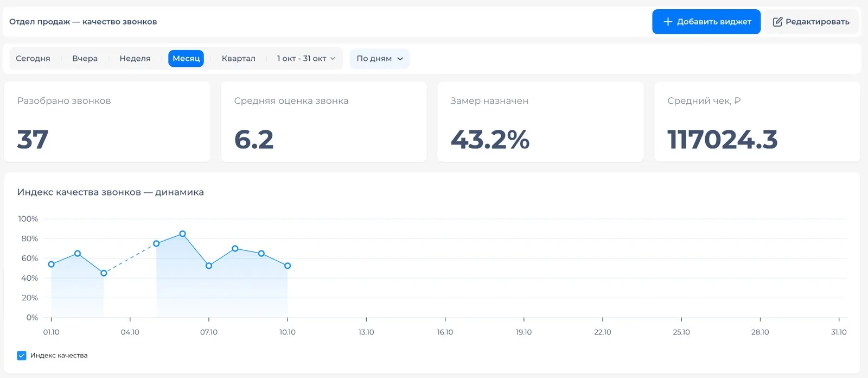
Task: Click the chart data point at 07.10
Action: click(209, 266)
